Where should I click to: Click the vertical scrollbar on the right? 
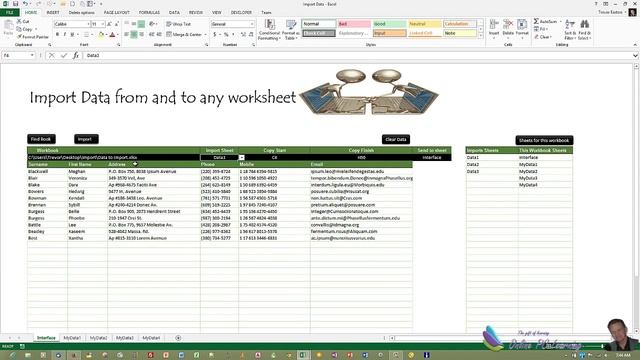[x=636, y=198]
